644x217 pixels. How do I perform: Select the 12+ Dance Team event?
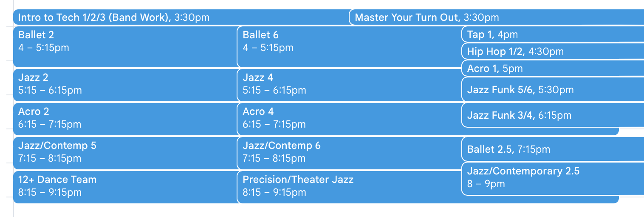(125, 187)
